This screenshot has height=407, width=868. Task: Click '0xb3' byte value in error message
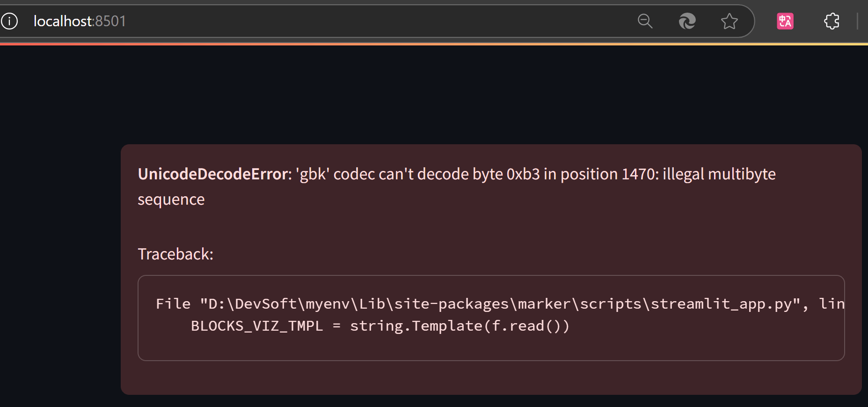click(523, 174)
